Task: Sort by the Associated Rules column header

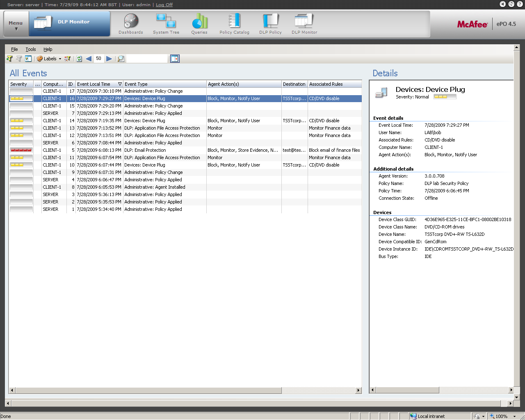Action: click(335, 84)
